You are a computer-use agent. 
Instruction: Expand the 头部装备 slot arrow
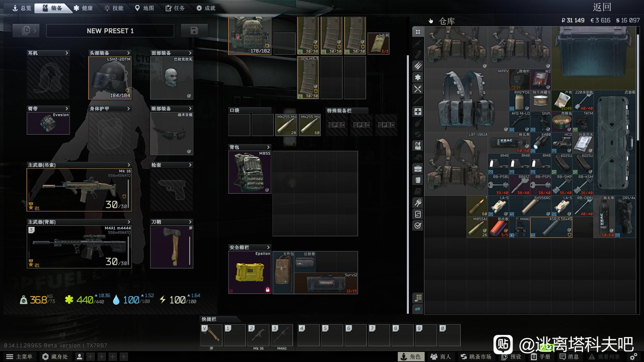pyautogui.click(x=128, y=53)
